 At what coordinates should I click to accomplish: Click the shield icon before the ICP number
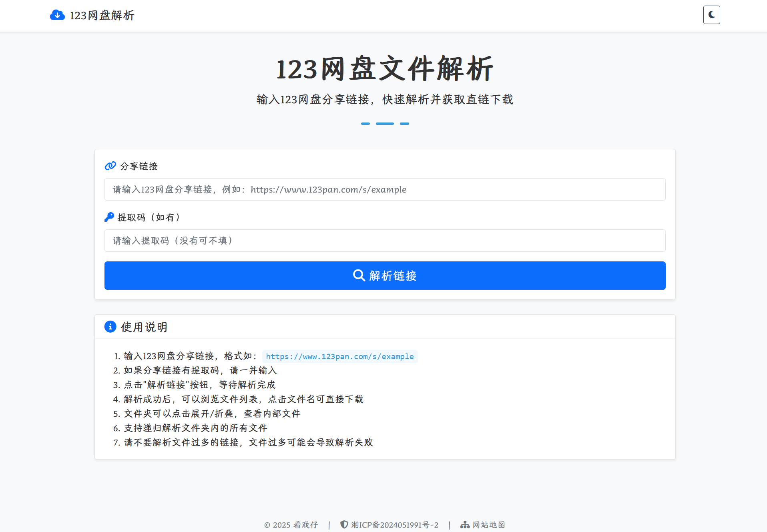pyautogui.click(x=343, y=524)
